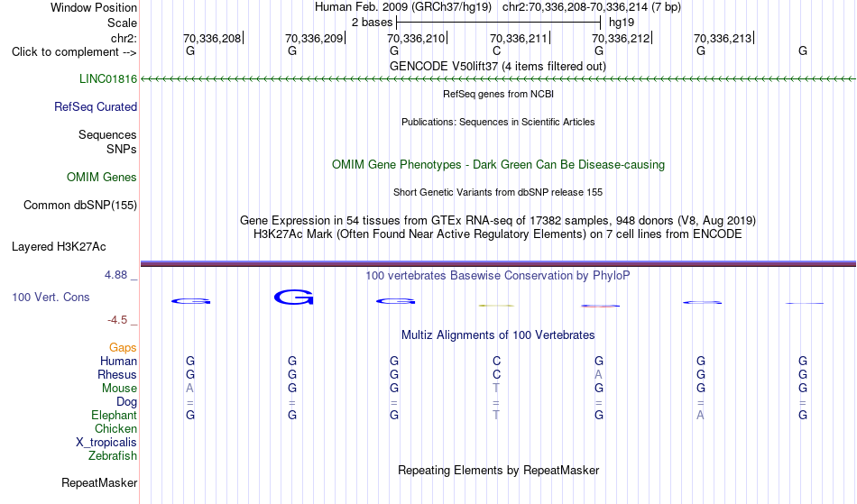Click the Elephant species label

(114, 415)
